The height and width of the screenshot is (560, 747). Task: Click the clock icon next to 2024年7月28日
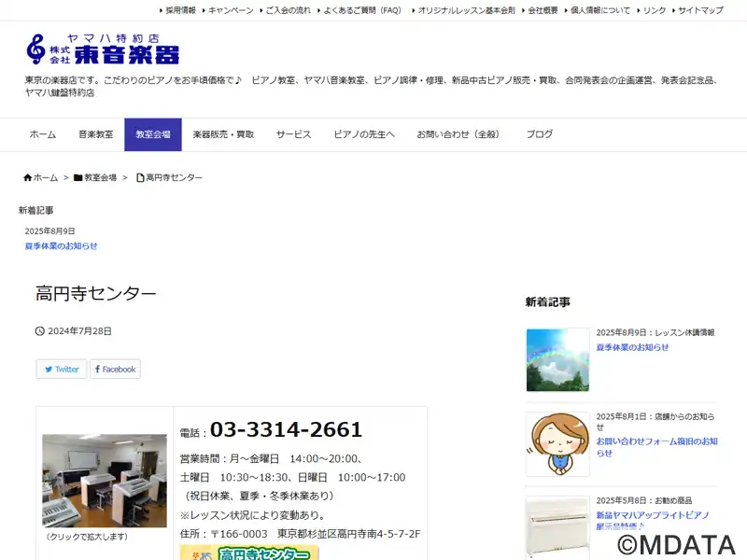point(40,331)
